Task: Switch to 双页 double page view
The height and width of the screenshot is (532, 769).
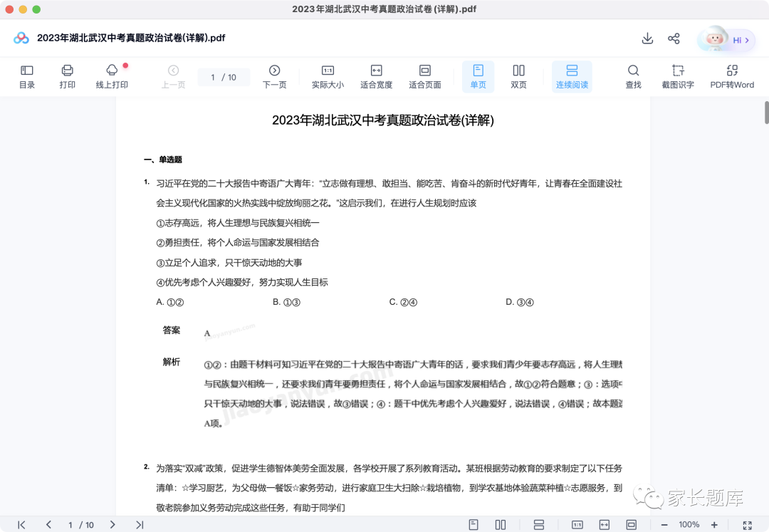Action: (518, 77)
